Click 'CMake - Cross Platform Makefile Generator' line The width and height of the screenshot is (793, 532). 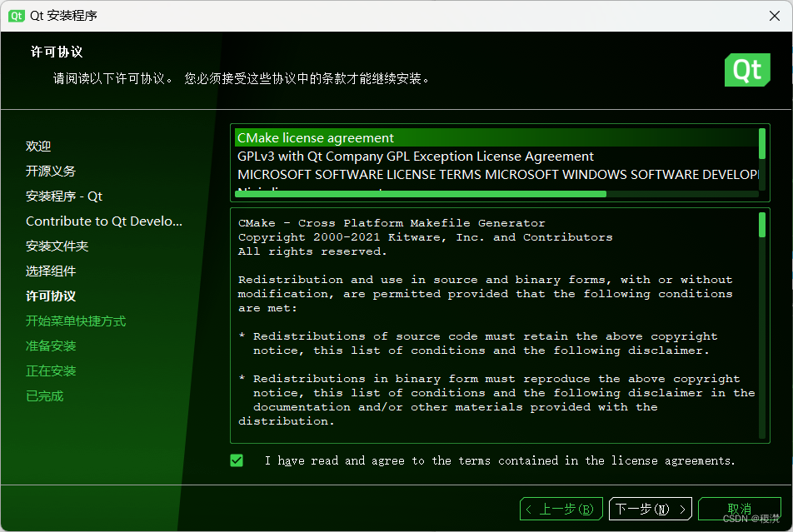coord(392,223)
